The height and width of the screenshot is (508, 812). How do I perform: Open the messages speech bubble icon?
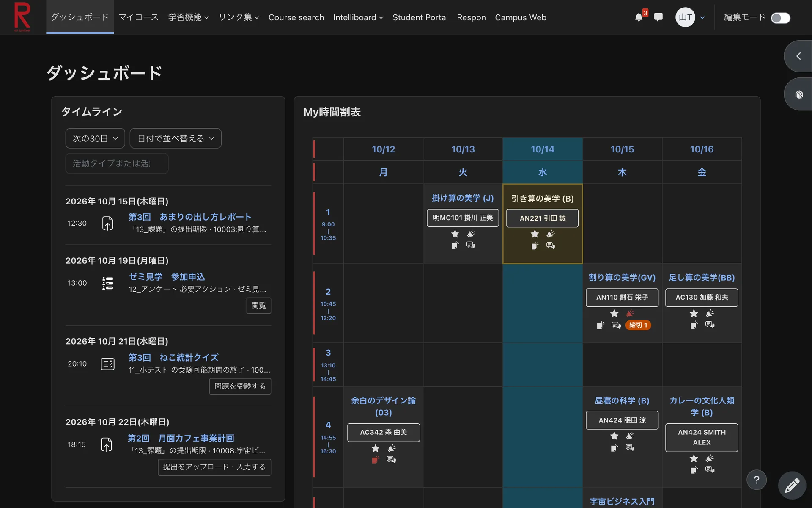pyautogui.click(x=658, y=17)
